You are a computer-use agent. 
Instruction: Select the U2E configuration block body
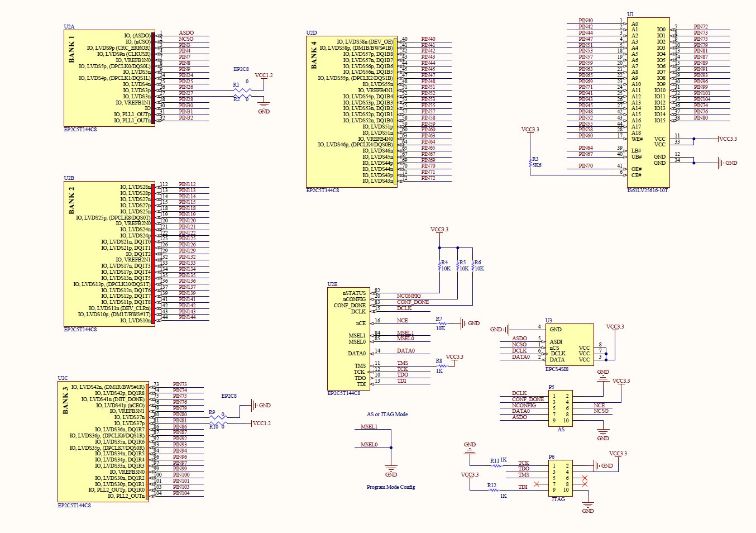coord(348,339)
